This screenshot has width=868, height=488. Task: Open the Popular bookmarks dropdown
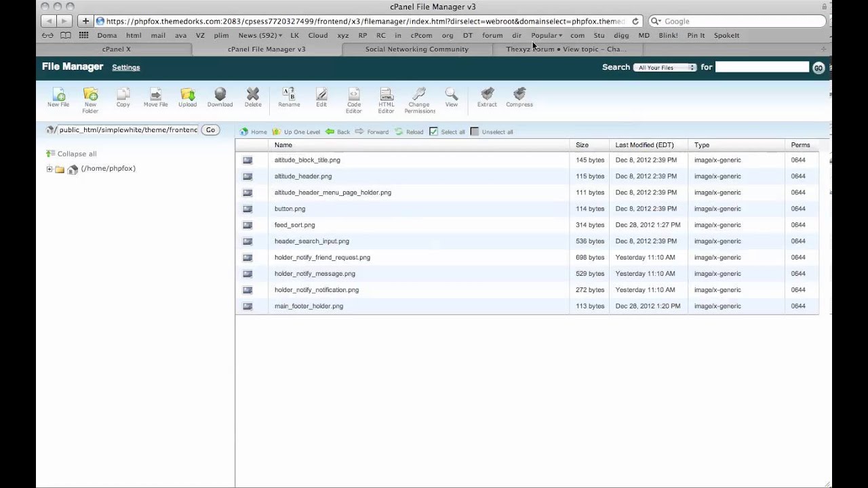point(547,35)
